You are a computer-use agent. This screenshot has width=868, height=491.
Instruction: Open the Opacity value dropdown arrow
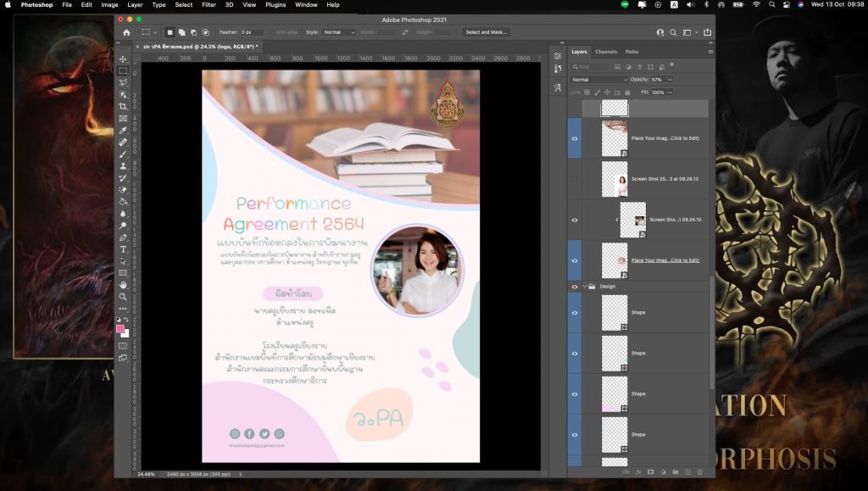[670, 80]
